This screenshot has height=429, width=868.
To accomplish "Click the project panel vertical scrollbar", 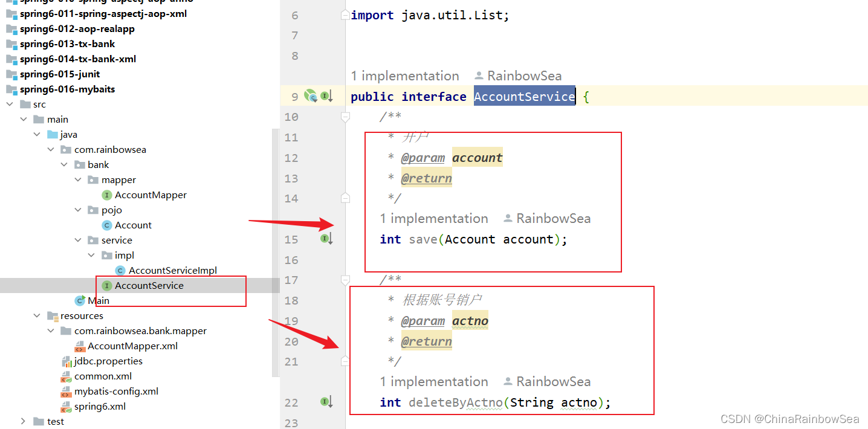I will (276, 253).
